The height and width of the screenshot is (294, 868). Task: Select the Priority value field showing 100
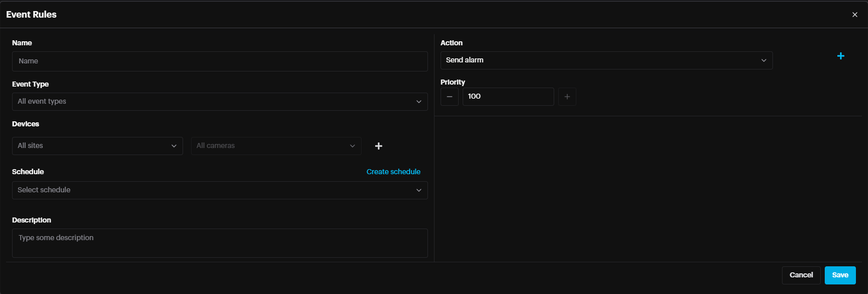508,97
